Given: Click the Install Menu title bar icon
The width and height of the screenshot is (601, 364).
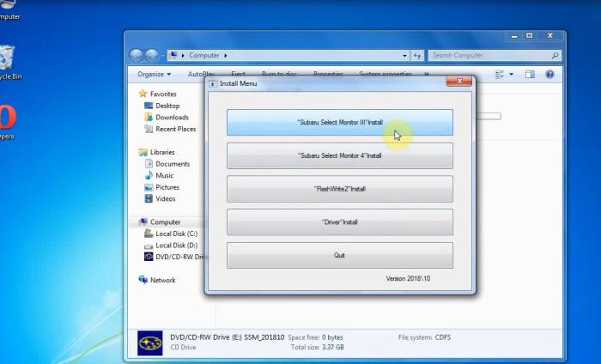Looking at the screenshot, I should [x=213, y=84].
